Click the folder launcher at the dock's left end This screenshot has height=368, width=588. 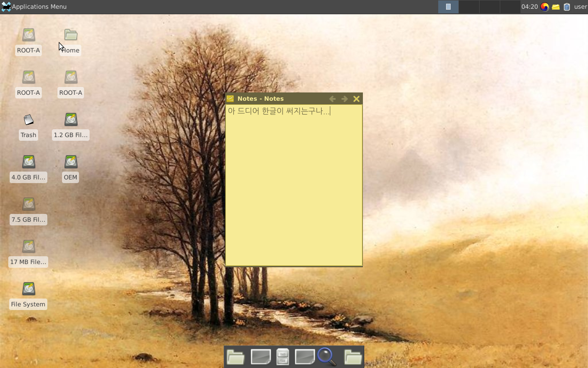click(236, 357)
